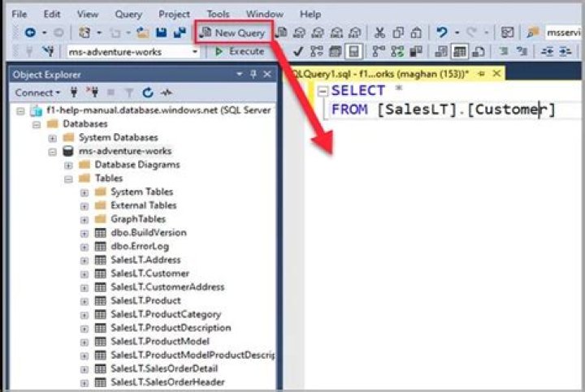
Task: Expand the SalesLT.Customer table node
Action: (x=84, y=274)
